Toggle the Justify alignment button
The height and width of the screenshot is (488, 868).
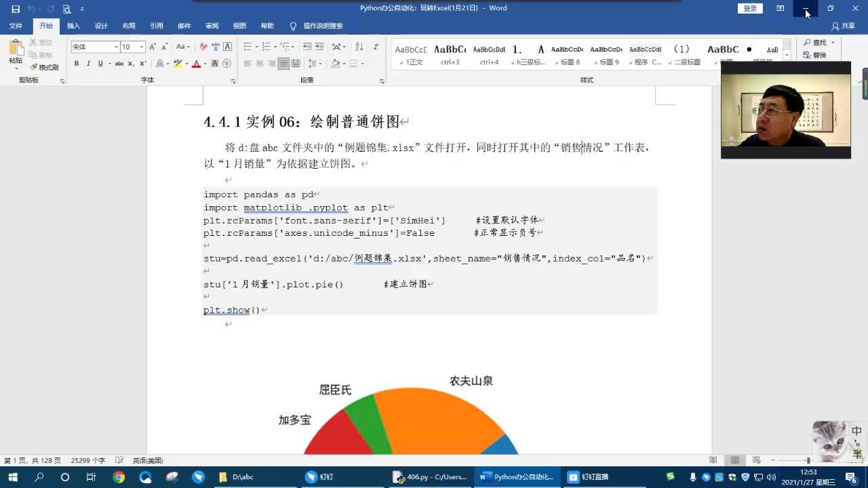283,64
